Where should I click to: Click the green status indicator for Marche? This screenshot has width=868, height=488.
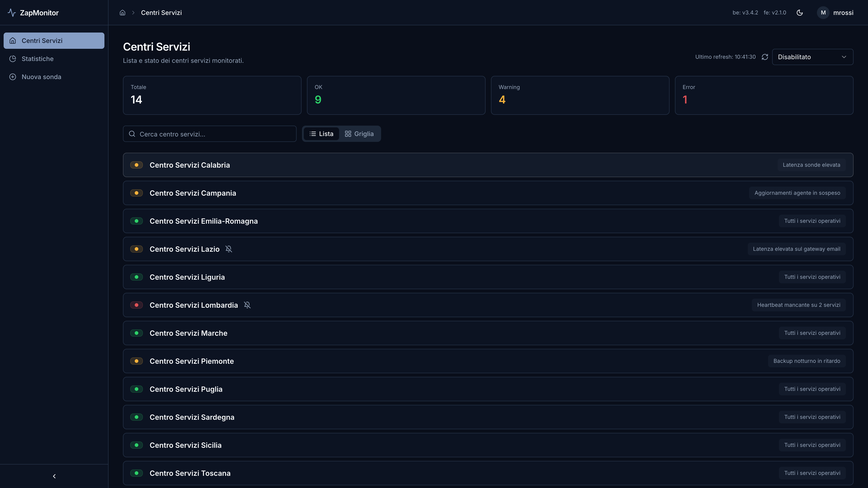(137, 333)
